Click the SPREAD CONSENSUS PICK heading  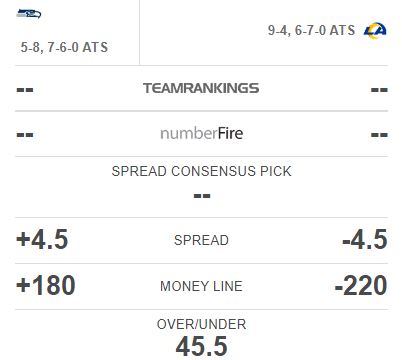pyautogui.click(x=201, y=171)
